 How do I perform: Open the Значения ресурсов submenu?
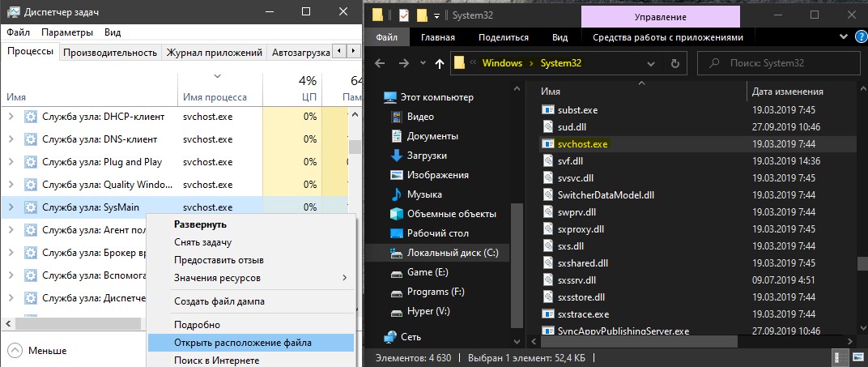pyautogui.click(x=251, y=278)
